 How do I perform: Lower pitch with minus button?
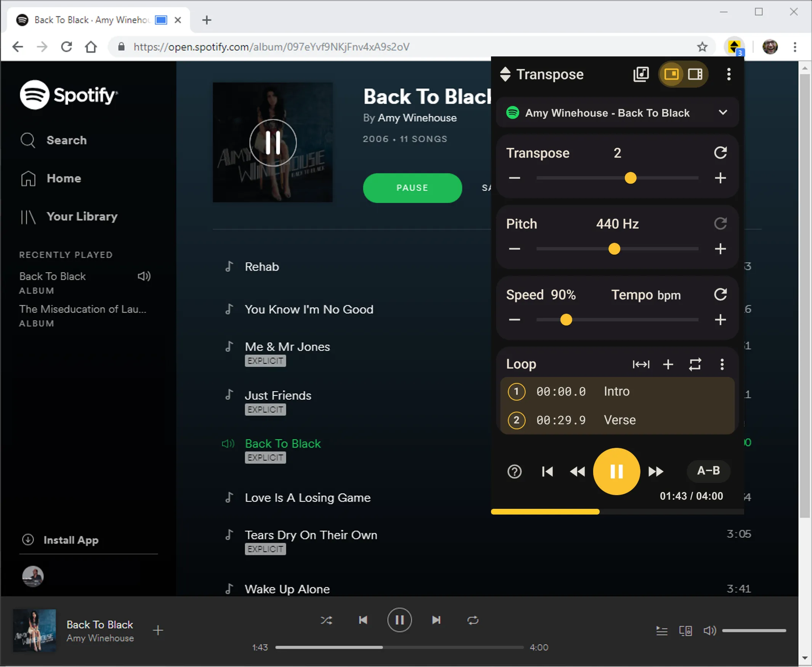click(x=514, y=249)
